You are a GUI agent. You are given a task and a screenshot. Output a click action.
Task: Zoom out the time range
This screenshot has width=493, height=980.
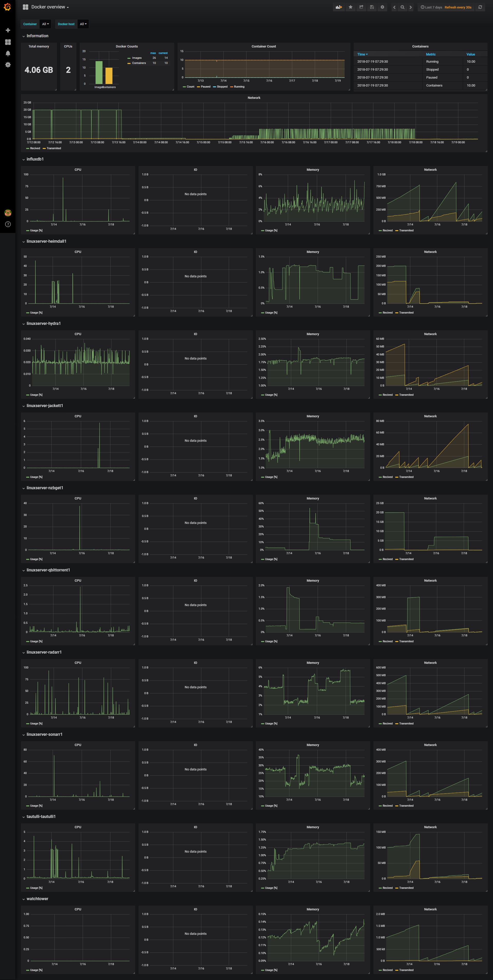coord(402,7)
